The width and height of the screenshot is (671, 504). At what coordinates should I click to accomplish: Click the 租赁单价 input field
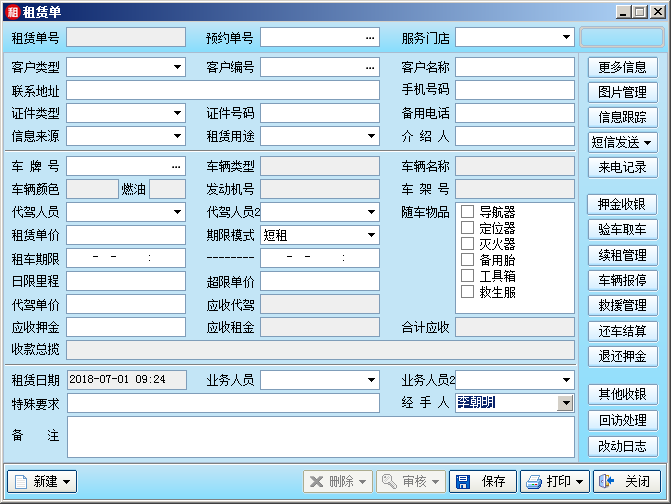[x=126, y=235]
